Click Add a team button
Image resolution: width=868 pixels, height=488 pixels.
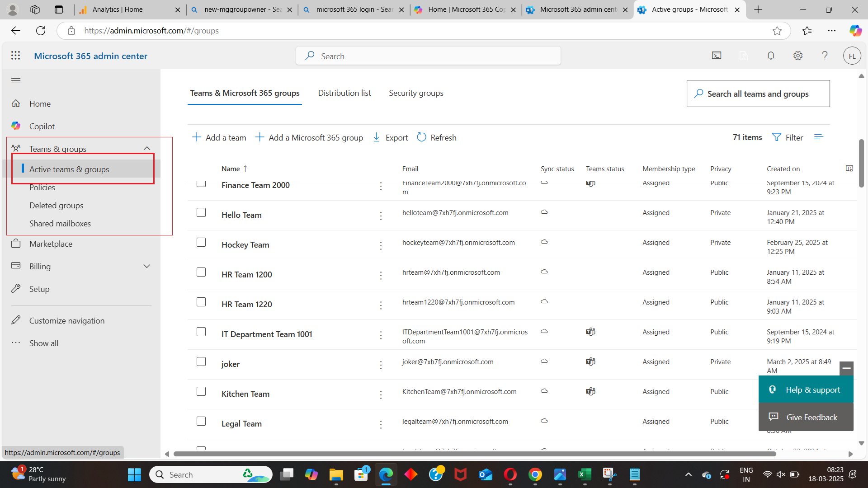(219, 137)
